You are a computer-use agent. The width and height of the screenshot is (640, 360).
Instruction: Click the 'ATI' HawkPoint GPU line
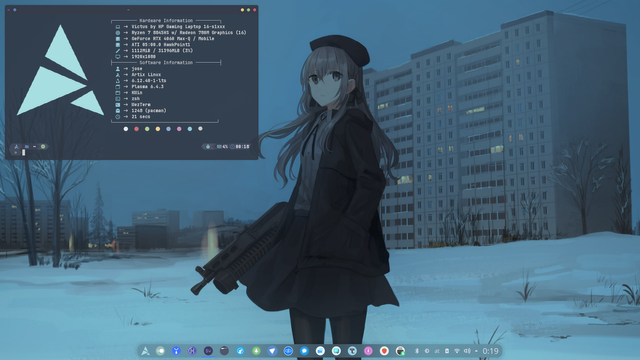[x=160, y=44]
